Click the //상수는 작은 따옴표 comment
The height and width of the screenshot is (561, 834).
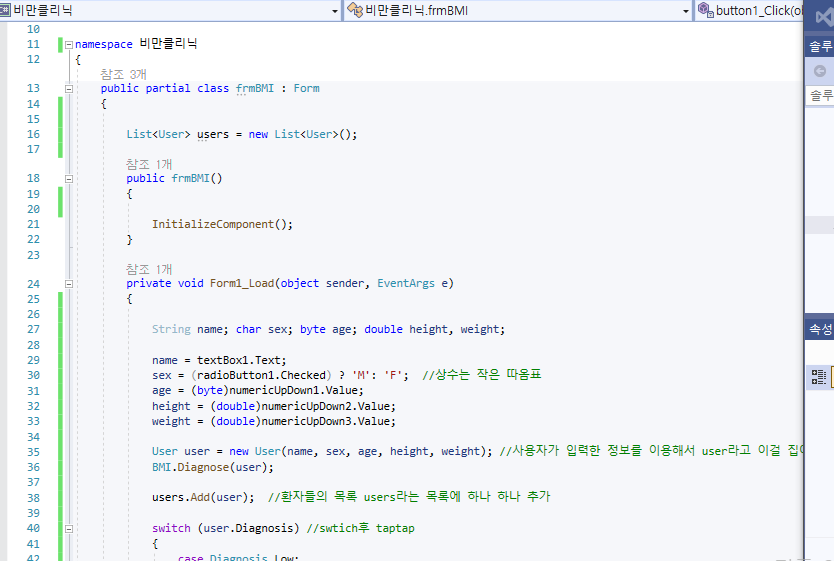coord(481,375)
